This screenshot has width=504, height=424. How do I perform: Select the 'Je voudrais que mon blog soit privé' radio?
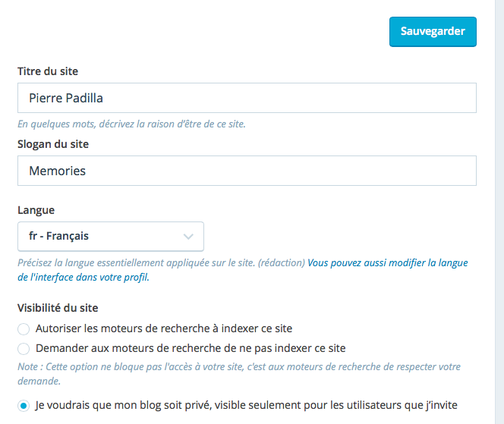click(24, 405)
